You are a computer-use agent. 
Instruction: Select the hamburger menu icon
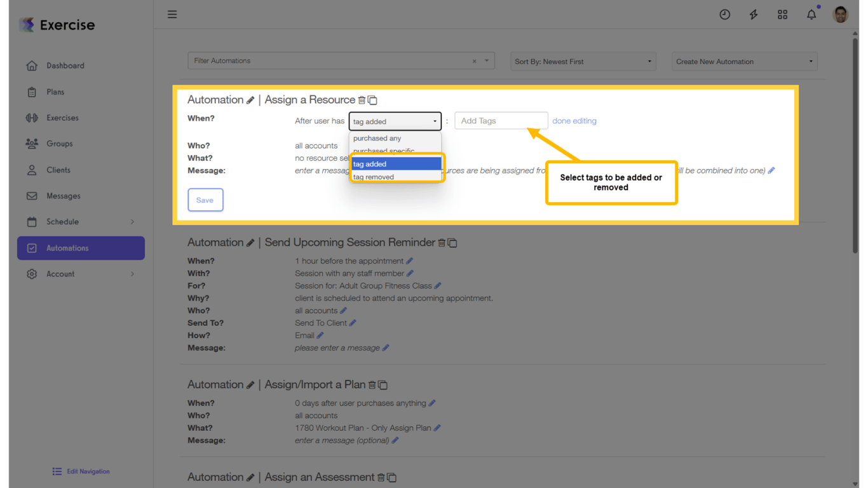[x=172, y=14]
